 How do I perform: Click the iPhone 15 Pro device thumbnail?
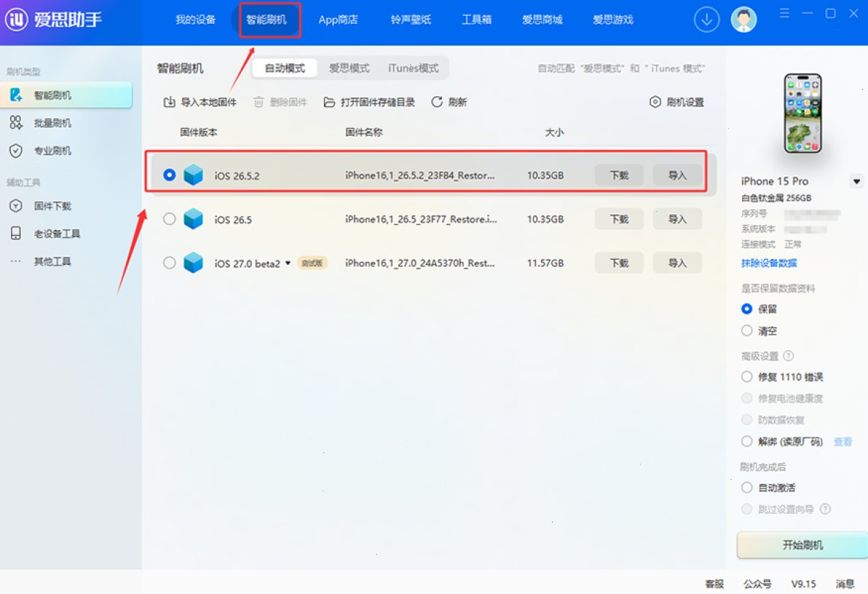point(803,113)
